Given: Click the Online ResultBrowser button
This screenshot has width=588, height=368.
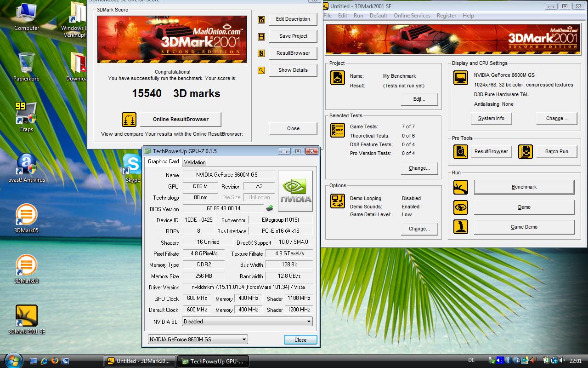Looking at the screenshot, I should (181, 120).
